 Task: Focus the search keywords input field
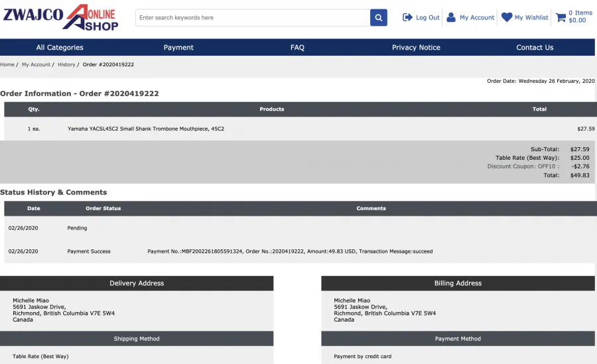coord(253,17)
